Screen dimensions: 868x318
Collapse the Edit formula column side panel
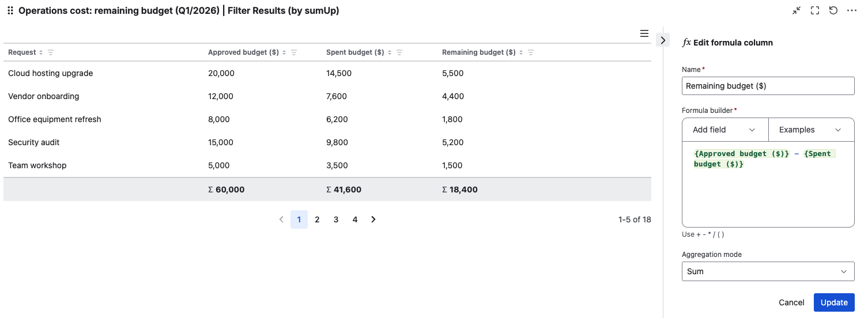coord(663,40)
